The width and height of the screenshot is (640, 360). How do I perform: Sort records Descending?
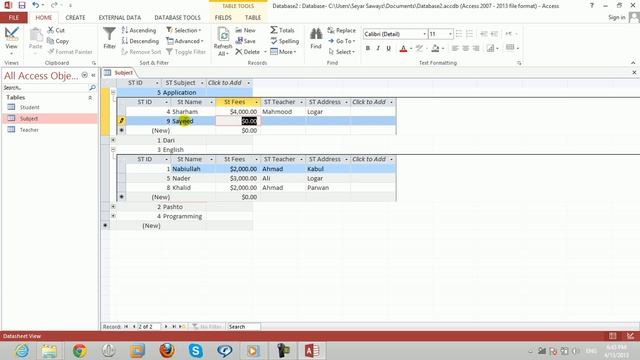point(140,41)
